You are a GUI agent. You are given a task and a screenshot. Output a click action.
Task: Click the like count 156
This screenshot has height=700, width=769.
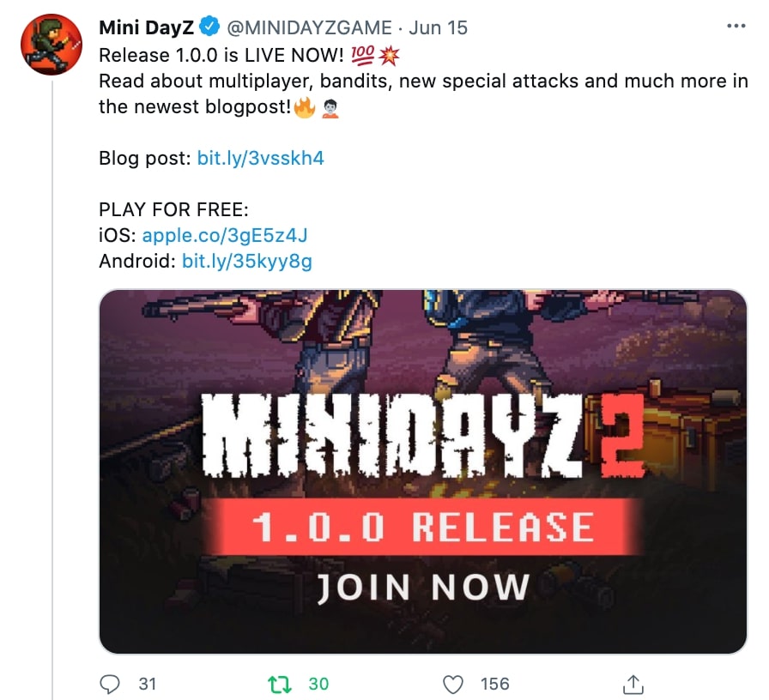pos(495,684)
